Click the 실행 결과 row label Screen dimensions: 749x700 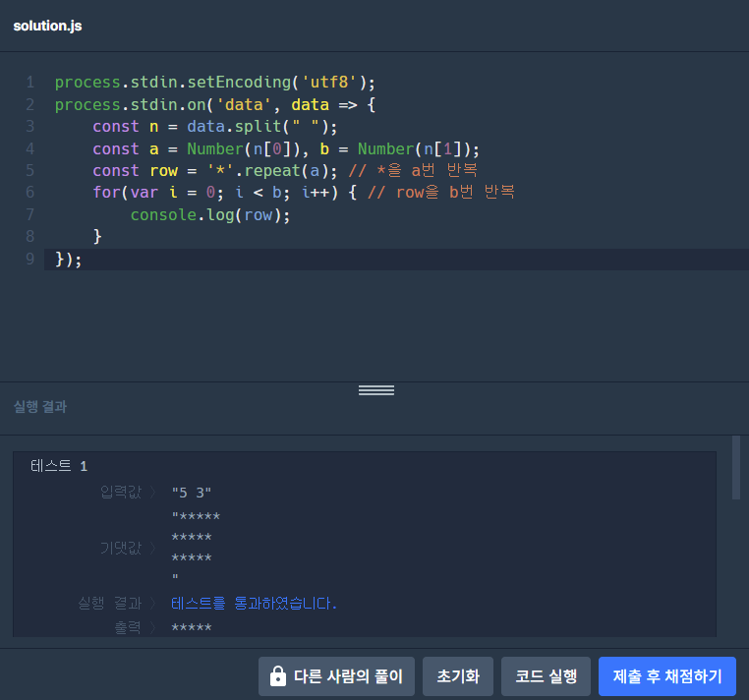pyautogui.click(x=110, y=604)
